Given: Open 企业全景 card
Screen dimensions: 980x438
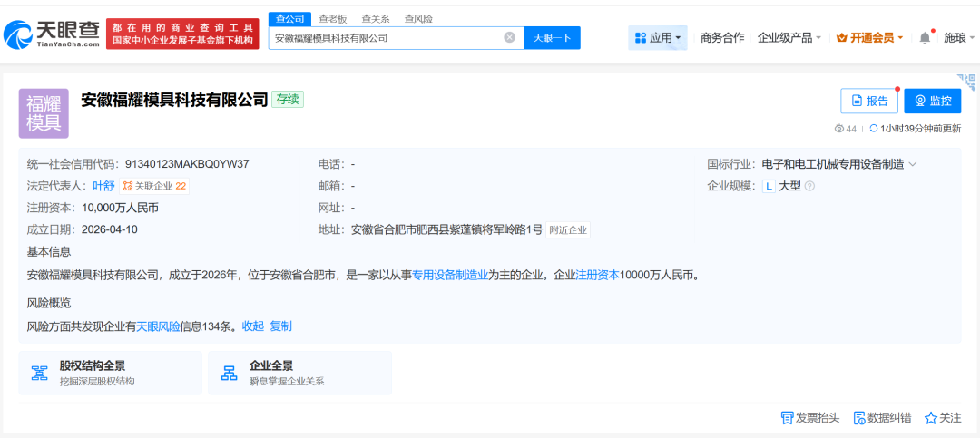Looking at the screenshot, I should point(300,373).
